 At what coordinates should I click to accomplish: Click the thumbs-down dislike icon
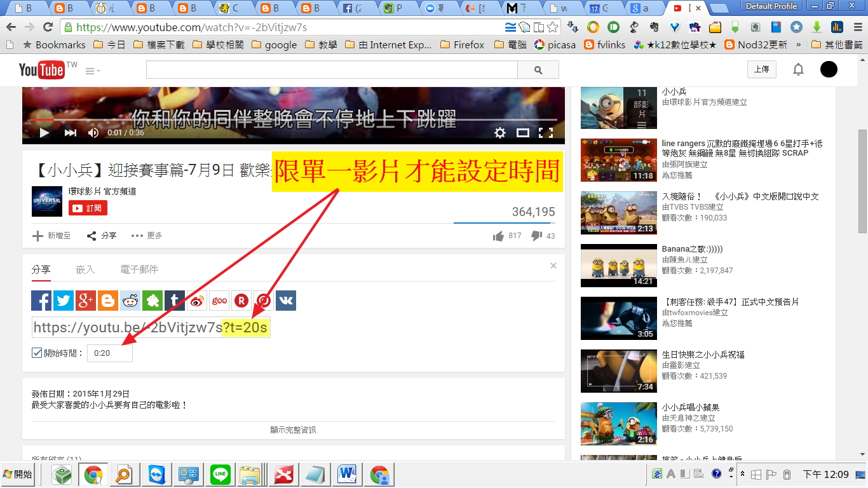(536, 236)
